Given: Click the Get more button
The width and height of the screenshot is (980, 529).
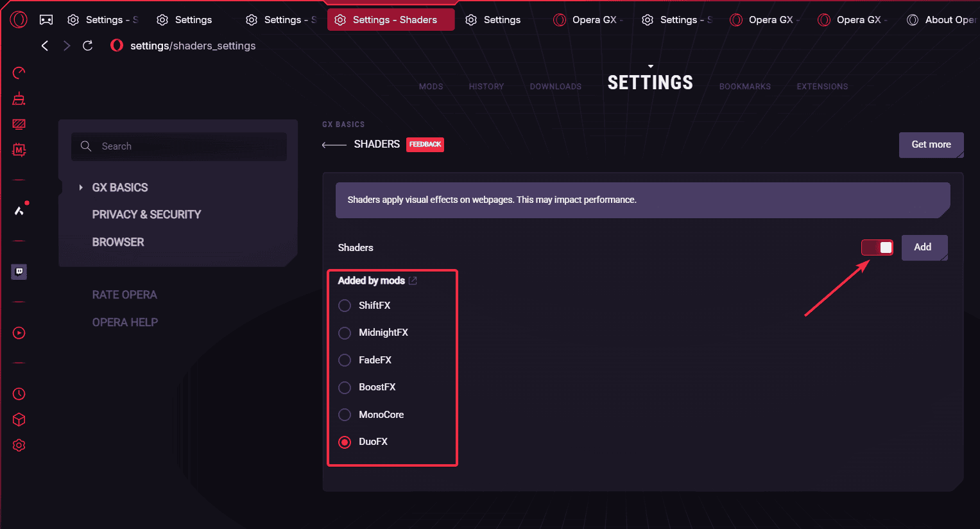Looking at the screenshot, I should 931,144.
